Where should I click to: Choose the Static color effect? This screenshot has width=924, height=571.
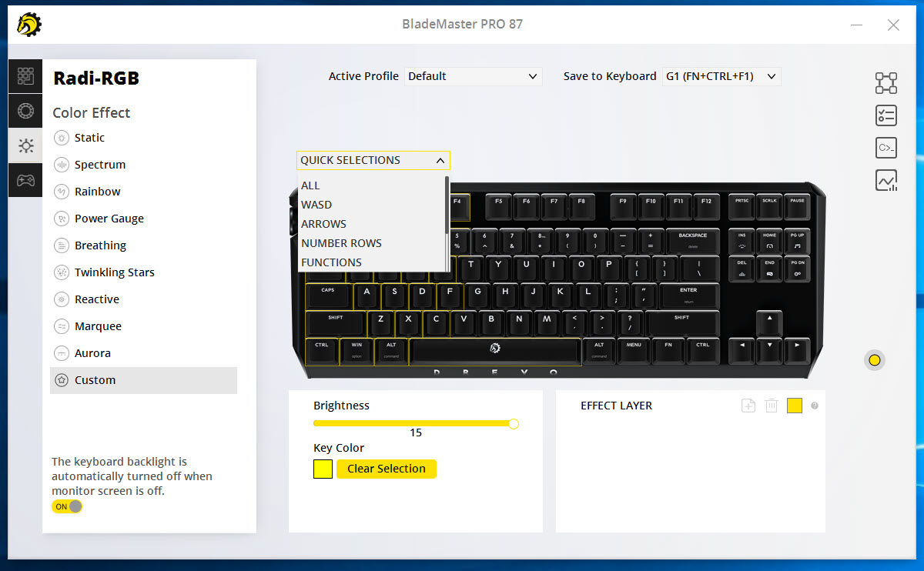[x=143, y=138]
